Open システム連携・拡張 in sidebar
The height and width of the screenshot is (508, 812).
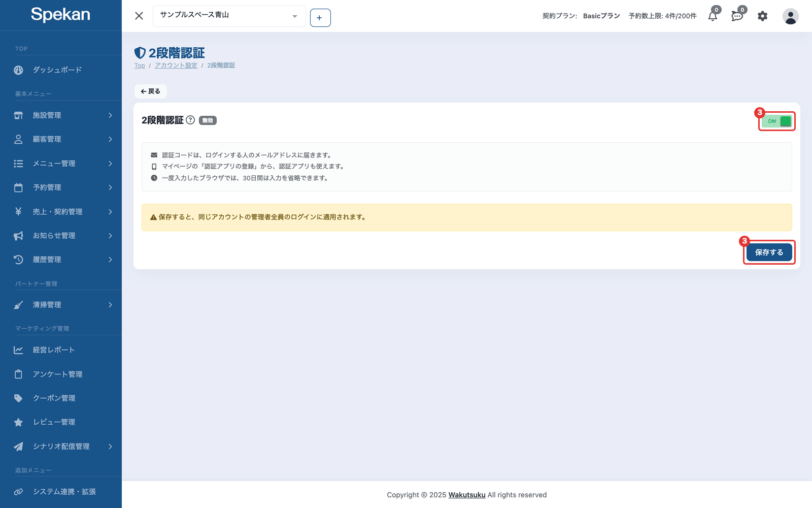[x=61, y=492]
